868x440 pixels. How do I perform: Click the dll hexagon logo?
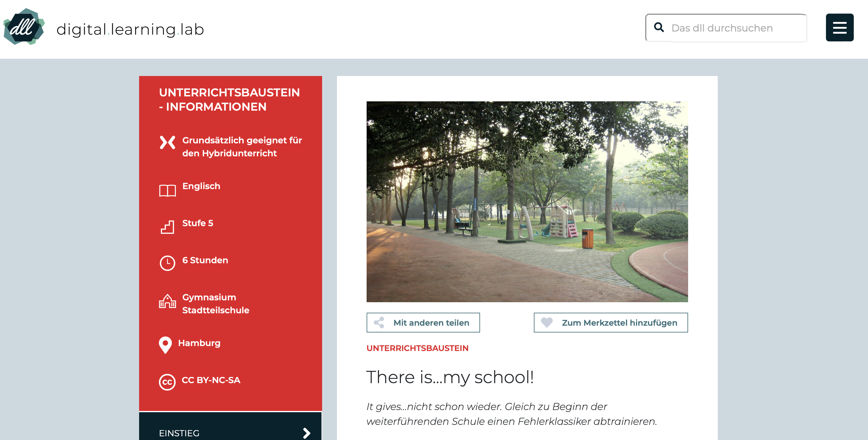pos(23,27)
